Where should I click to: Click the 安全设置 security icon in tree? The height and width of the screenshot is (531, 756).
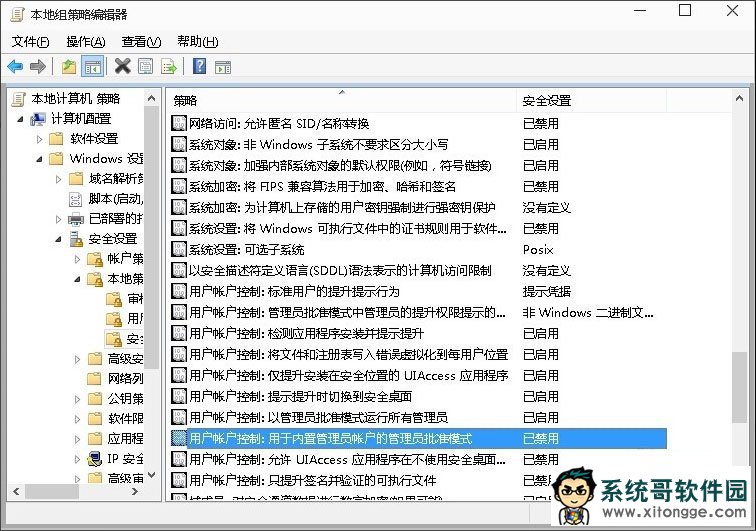pyautogui.click(x=76, y=239)
